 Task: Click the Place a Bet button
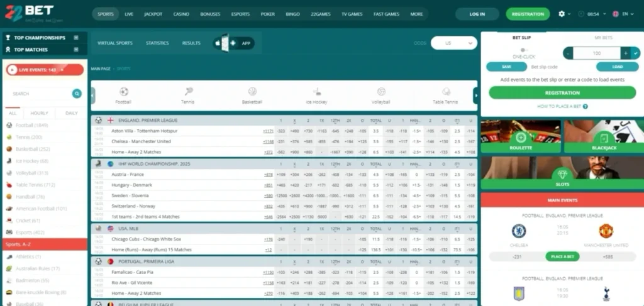[562, 257]
